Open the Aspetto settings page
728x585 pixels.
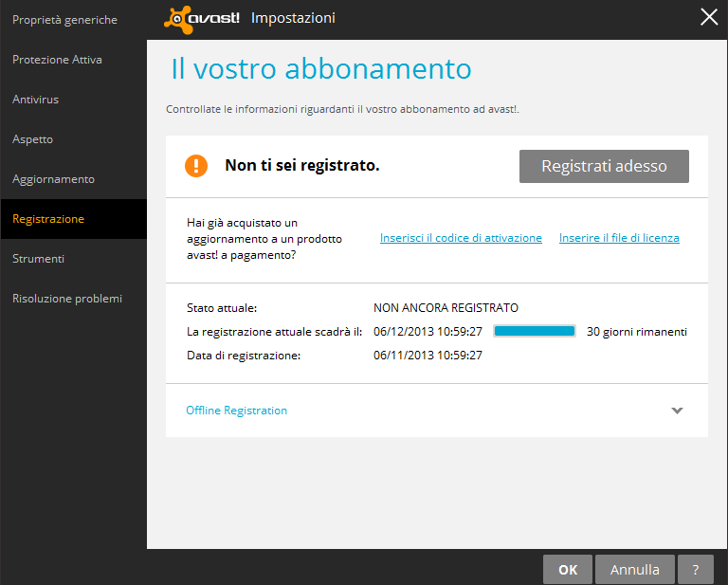(32, 139)
